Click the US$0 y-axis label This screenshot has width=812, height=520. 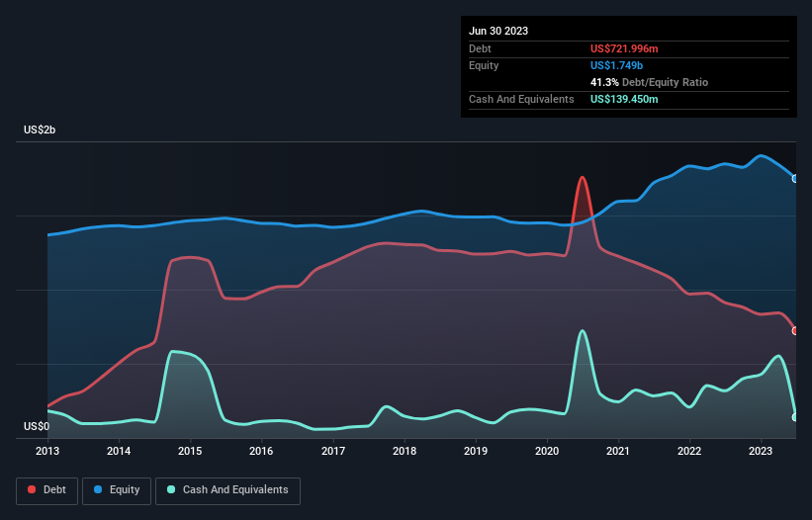pos(37,426)
